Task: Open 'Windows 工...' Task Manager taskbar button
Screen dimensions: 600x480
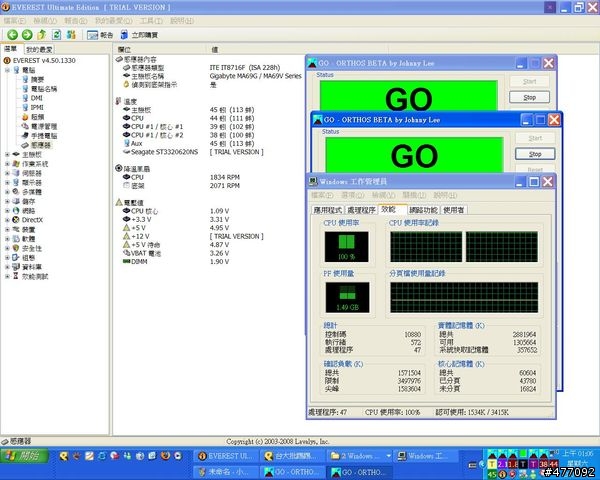Action: (426, 456)
